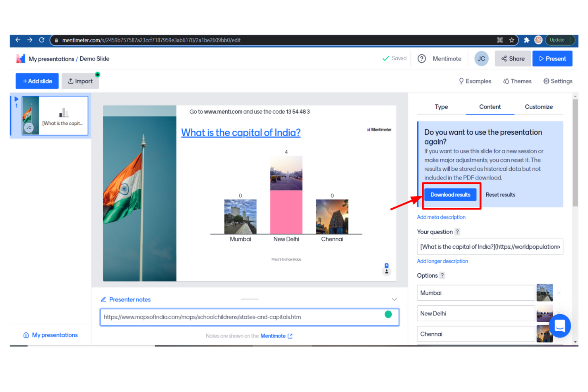Screen dimensions: 588x392
Task: Select the slide 1 thumbnail
Action: click(55, 116)
